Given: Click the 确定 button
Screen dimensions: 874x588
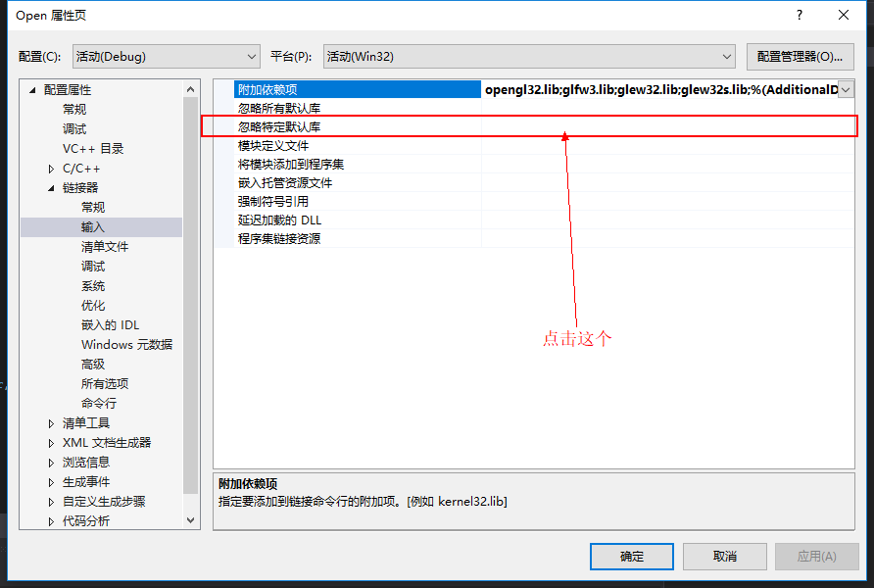Looking at the screenshot, I should coord(632,557).
